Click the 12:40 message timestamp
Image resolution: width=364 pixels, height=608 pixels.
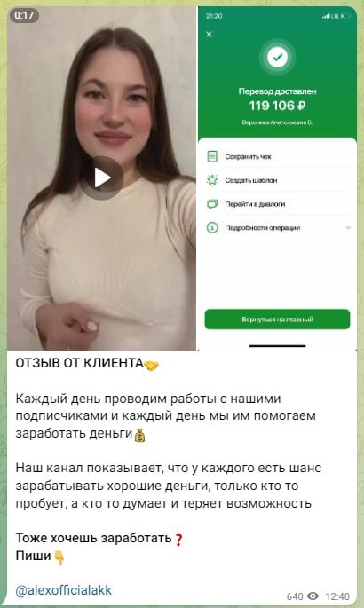pyautogui.click(x=337, y=596)
